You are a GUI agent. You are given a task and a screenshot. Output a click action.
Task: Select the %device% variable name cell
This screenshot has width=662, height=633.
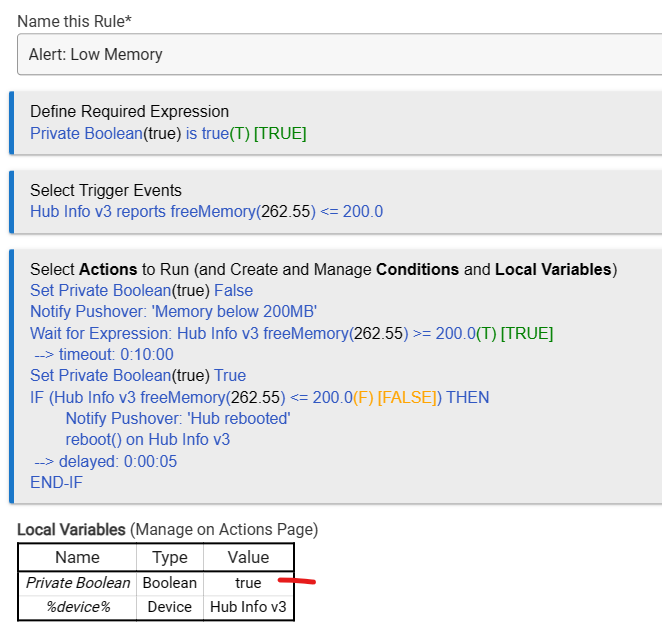pyautogui.click(x=78, y=606)
